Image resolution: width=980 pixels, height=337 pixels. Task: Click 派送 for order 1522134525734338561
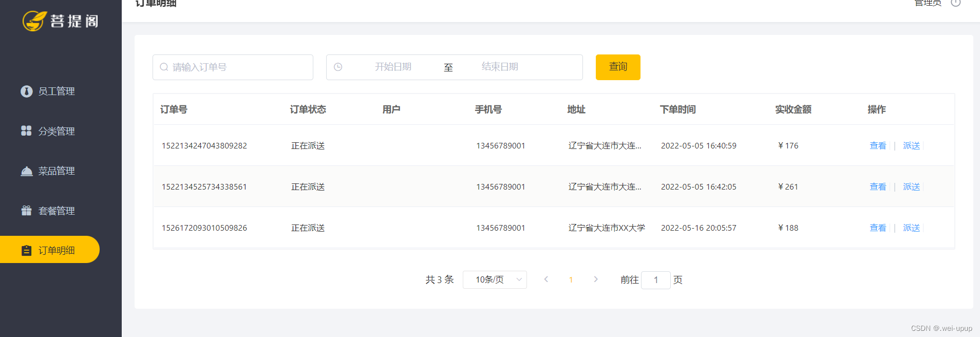point(912,187)
